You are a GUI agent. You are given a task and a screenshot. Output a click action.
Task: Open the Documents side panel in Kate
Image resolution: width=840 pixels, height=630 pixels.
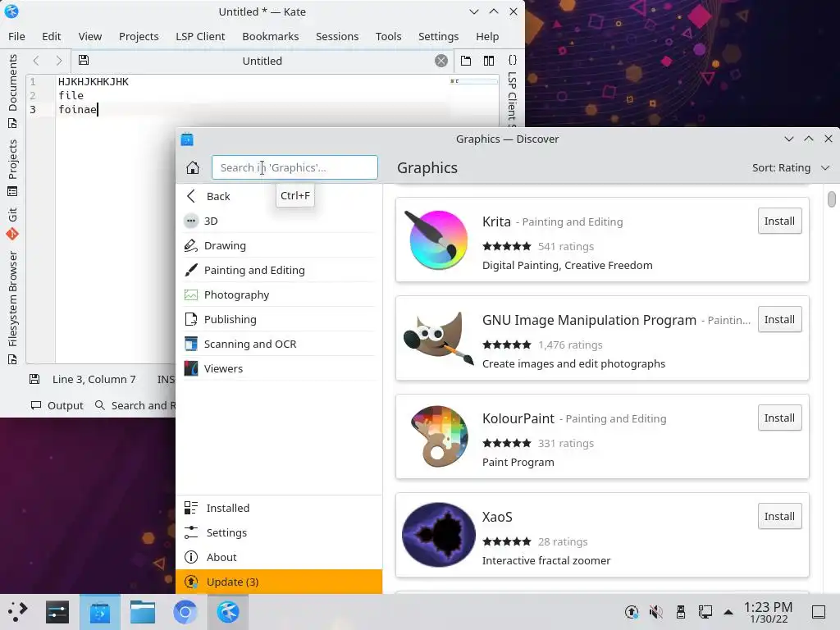[x=12, y=90]
